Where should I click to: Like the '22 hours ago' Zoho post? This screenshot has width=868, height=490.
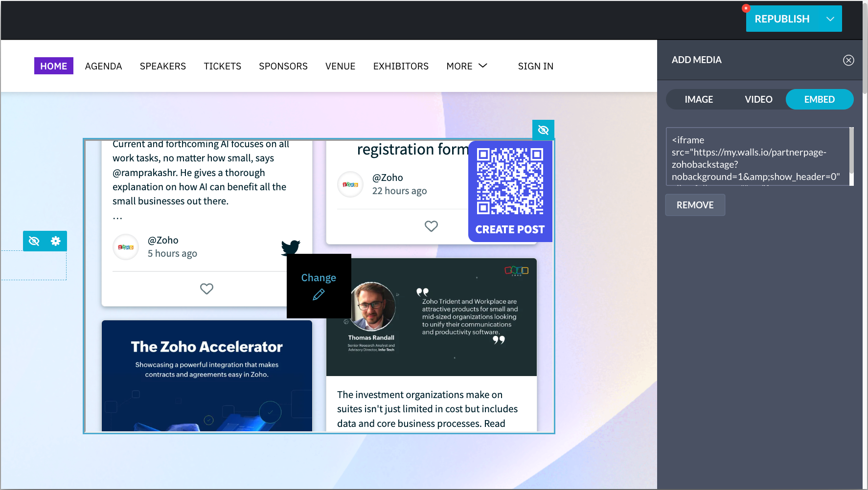(x=431, y=226)
